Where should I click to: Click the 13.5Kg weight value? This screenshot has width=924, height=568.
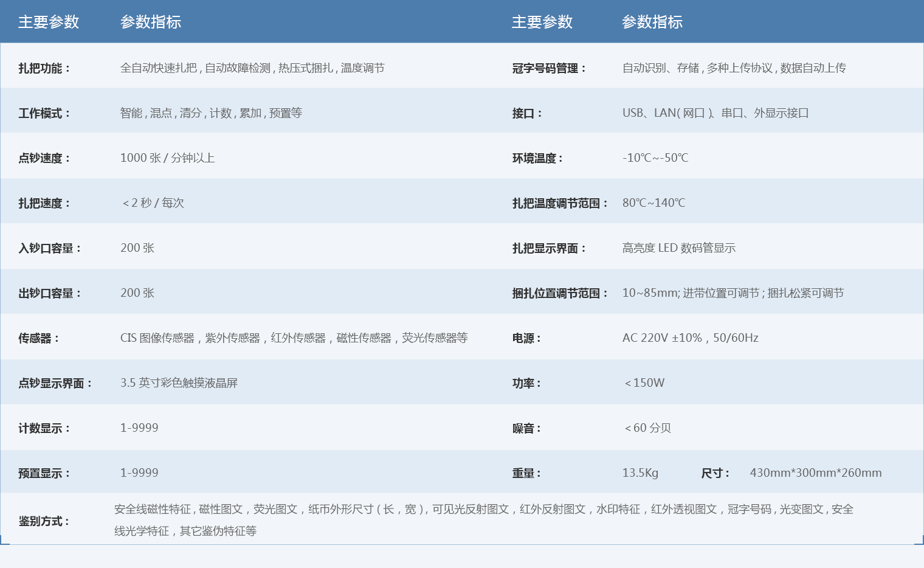(640, 473)
